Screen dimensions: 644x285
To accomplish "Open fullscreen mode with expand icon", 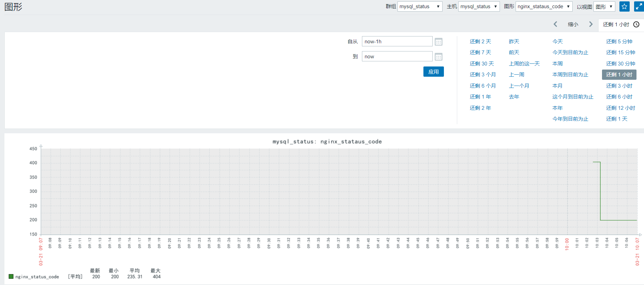I will click(x=639, y=6).
